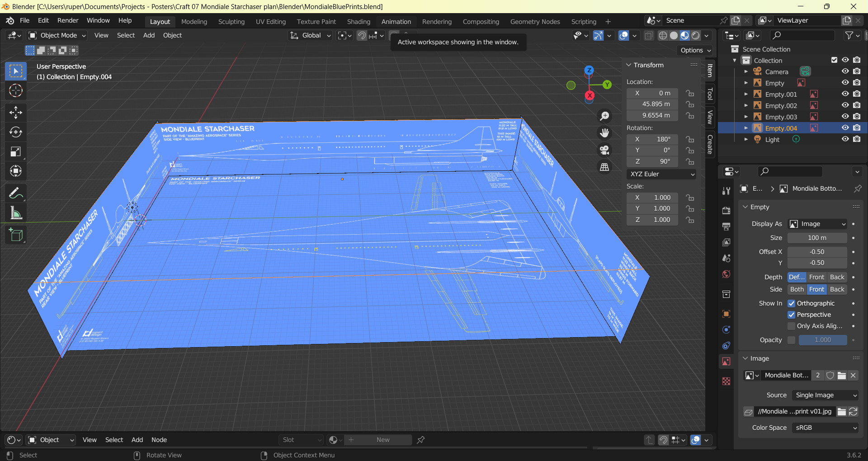Toggle the camera view icon
Image resolution: width=868 pixels, height=461 pixels.
tap(604, 150)
